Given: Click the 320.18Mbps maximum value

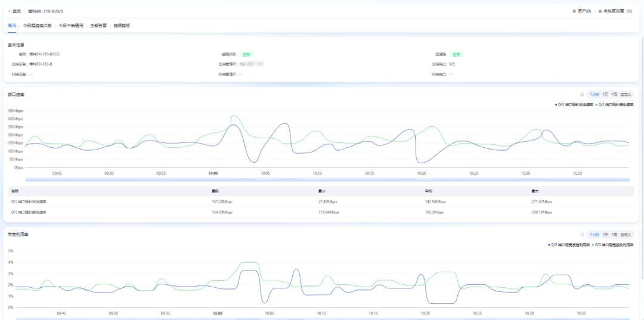Looking at the screenshot, I should click(x=542, y=213).
